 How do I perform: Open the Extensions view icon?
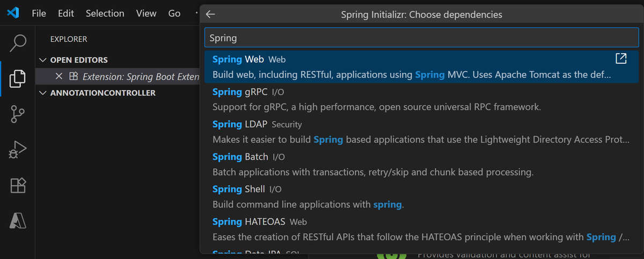[18, 186]
